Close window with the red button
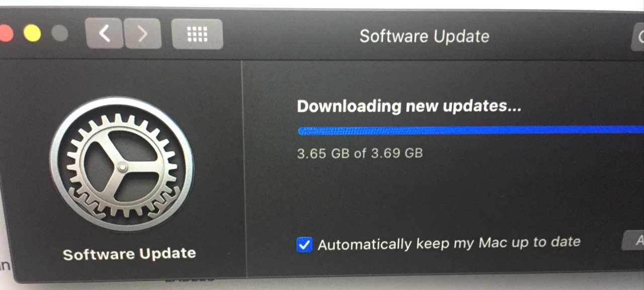 click(x=6, y=34)
